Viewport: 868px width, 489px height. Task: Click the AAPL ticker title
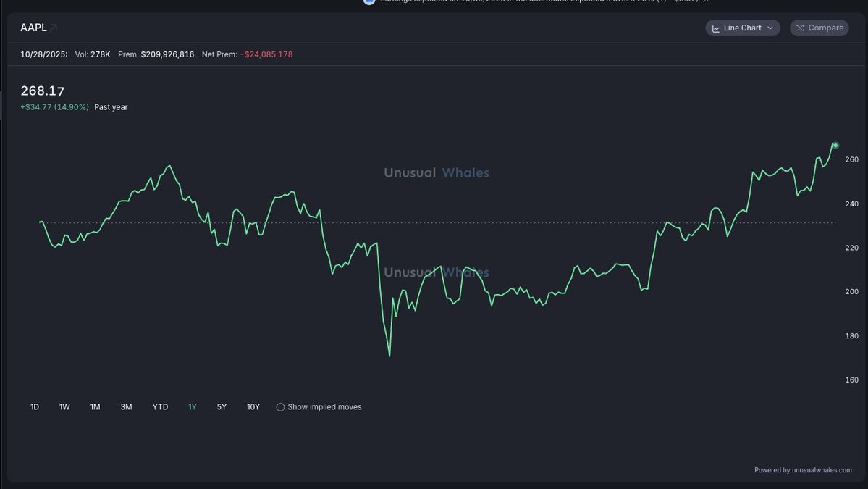(33, 28)
